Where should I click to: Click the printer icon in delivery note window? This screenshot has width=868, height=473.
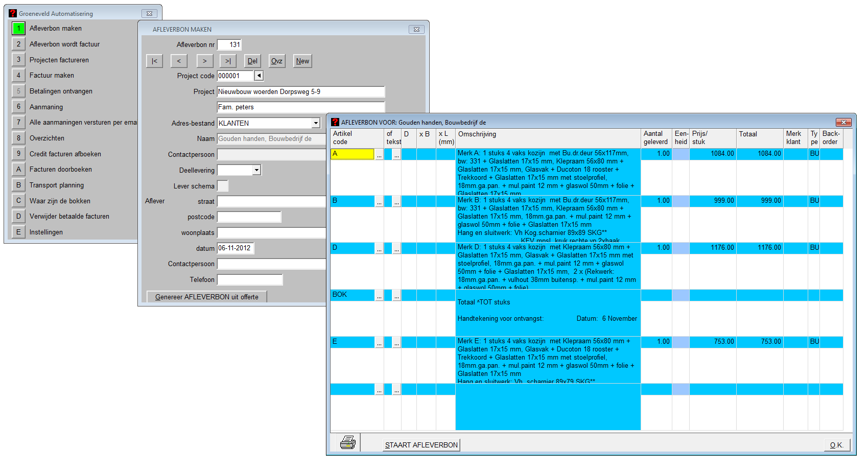[347, 442]
